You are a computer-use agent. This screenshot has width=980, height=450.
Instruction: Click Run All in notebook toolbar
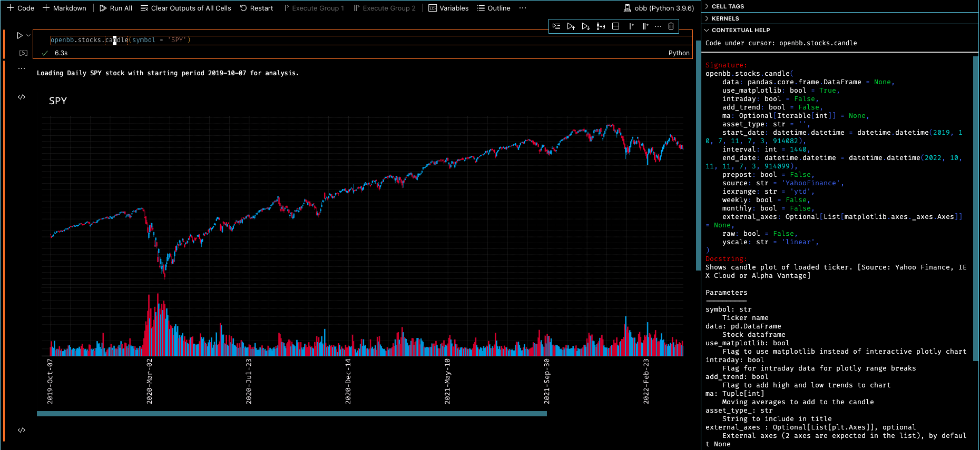pyautogui.click(x=116, y=8)
